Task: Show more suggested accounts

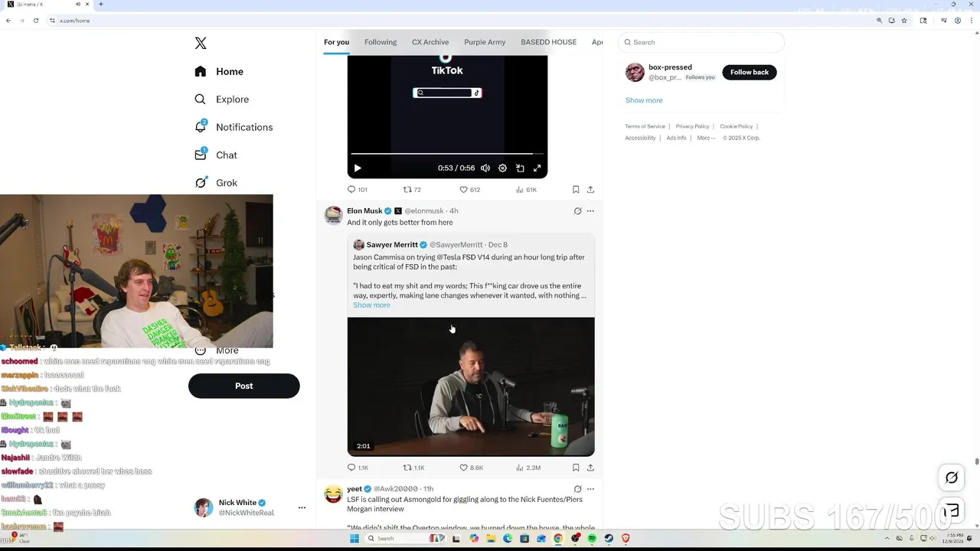Action: 644,100
